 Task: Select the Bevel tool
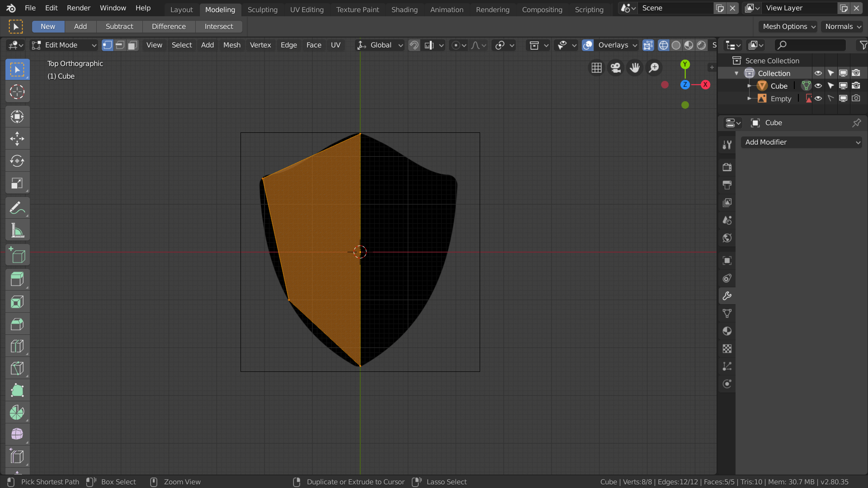coord(17,324)
